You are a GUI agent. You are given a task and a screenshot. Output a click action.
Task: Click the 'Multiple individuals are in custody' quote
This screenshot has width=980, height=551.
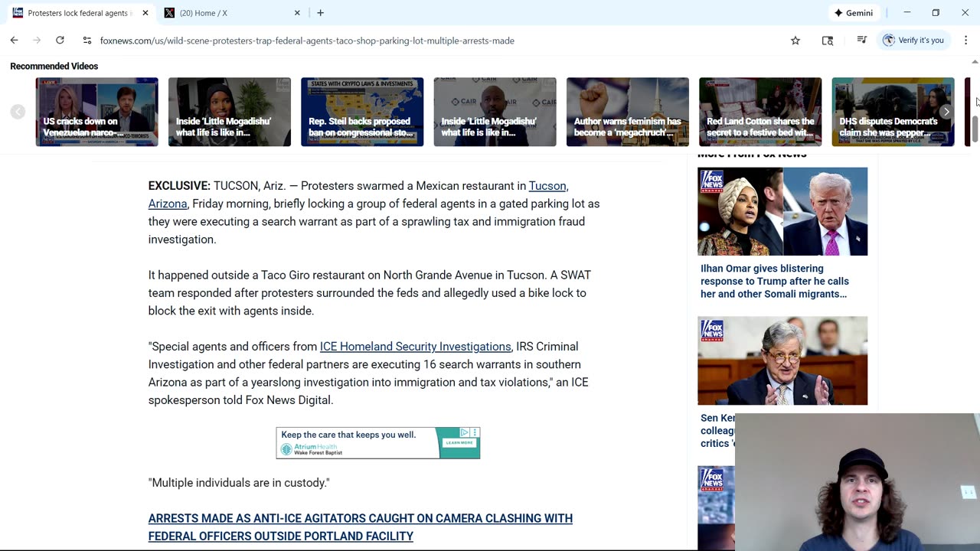click(239, 483)
